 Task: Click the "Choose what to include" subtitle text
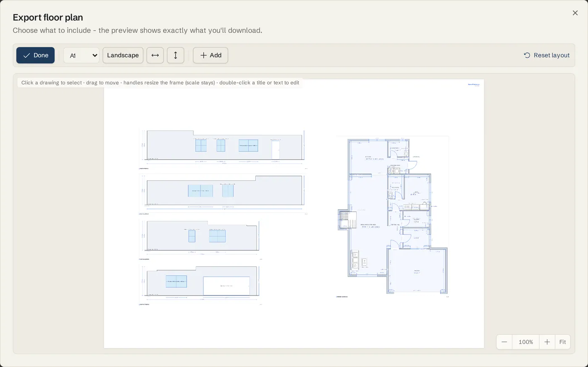click(137, 30)
